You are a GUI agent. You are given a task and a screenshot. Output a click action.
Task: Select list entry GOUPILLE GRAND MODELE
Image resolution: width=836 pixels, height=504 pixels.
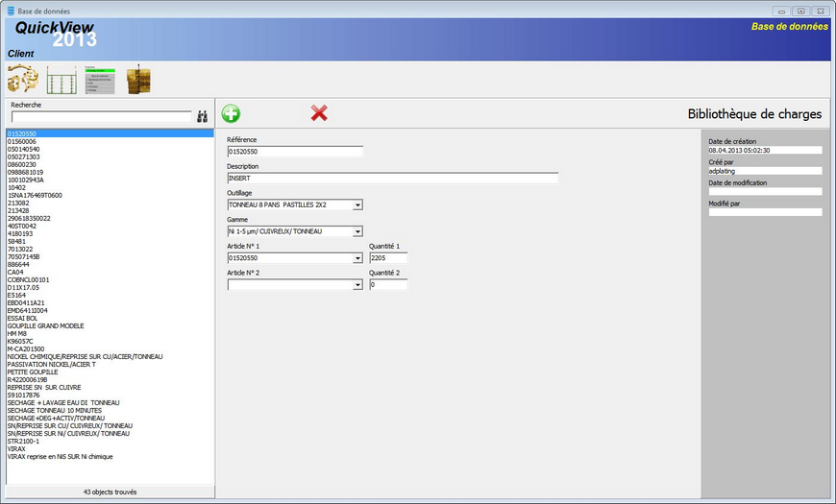tap(110, 326)
